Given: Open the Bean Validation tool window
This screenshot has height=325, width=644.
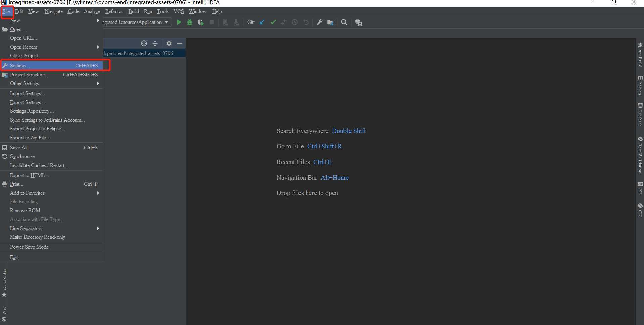Looking at the screenshot, I should [x=640, y=155].
